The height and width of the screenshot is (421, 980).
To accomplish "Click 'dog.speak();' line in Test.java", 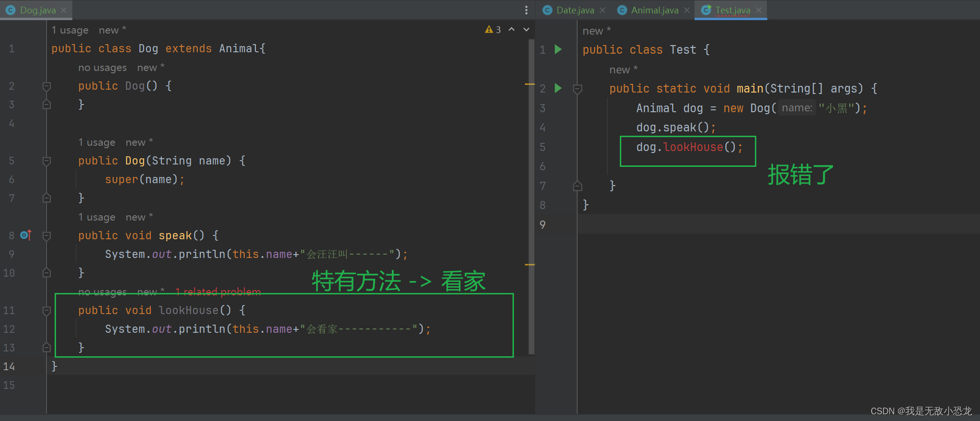I will 676,128.
